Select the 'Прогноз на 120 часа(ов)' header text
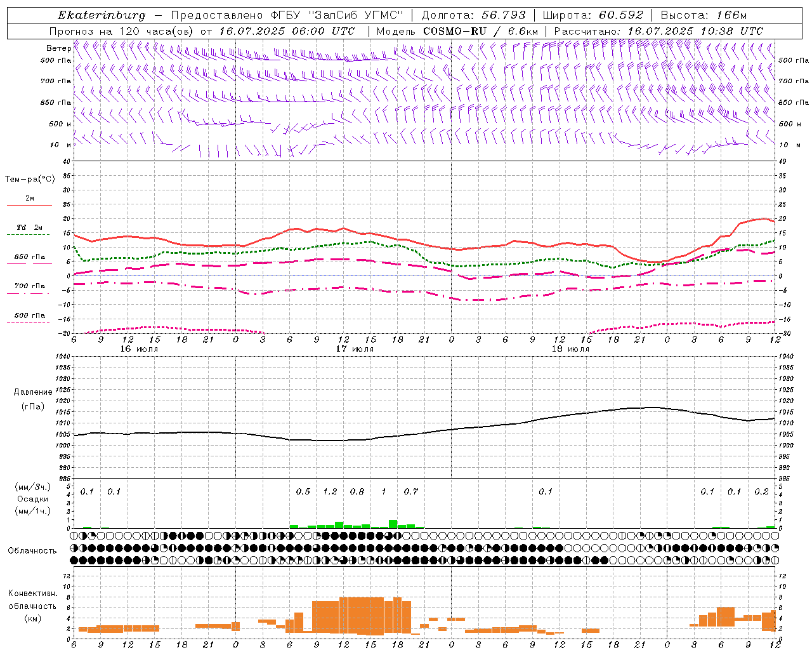 [x=122, y=31]
